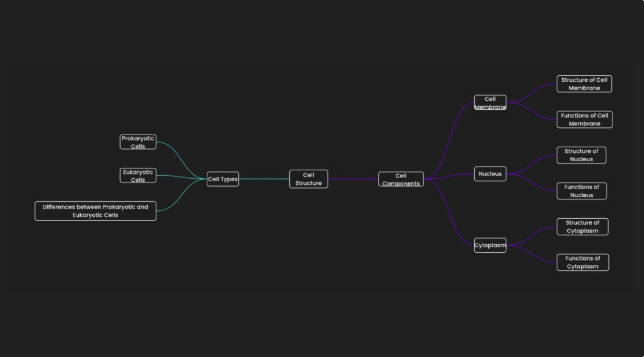644x357 pixels.
Task: Click the Nucleus node
Action: coord(490,173)
